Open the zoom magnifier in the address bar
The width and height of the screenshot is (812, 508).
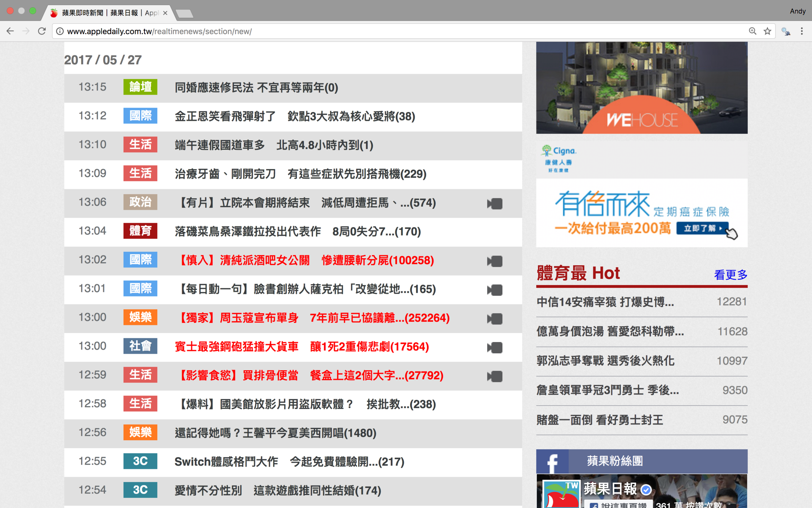click(752, 31)
